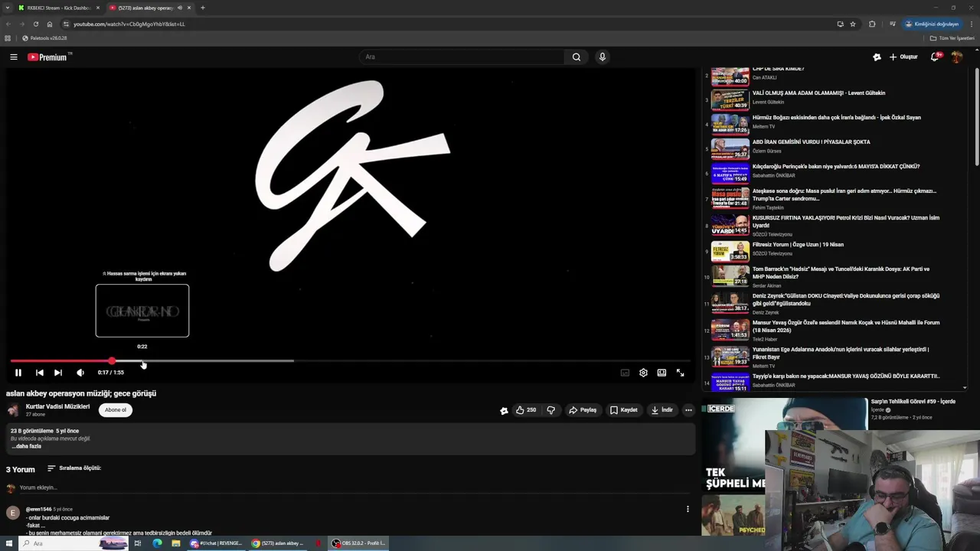Open File Explorer from taskbar

(176, 543)
